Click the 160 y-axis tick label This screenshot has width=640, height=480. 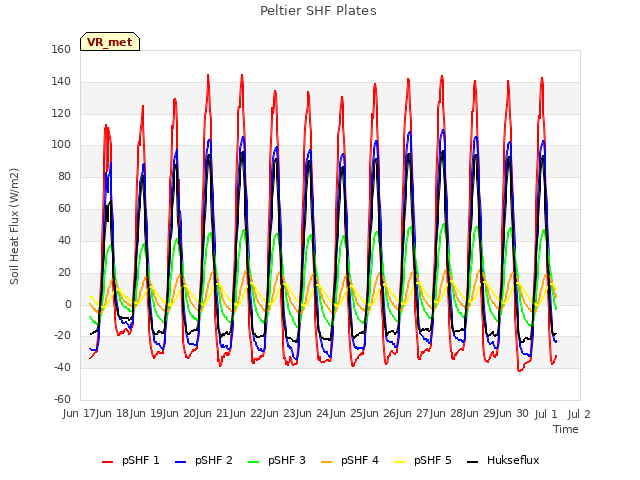click(x=61, y=49)
